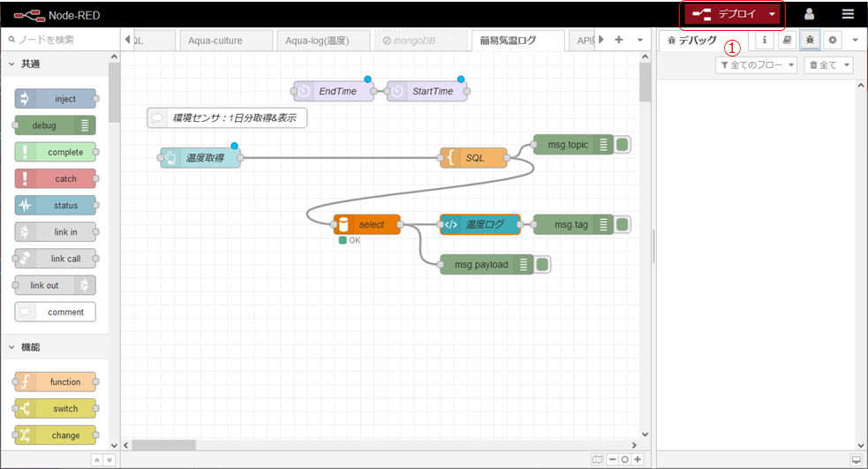Open the user account icon

[809, 14]
